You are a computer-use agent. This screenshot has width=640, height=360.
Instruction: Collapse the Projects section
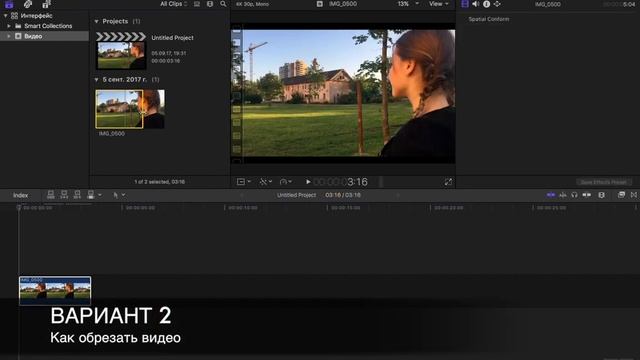click(97, 21)
